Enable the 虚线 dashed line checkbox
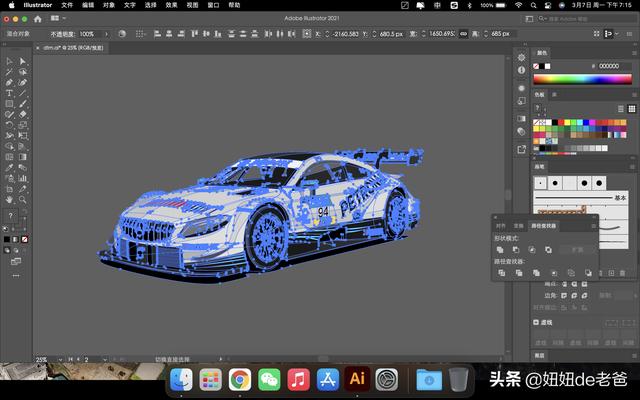Screen dimensions: 640x400 point(537,321)
